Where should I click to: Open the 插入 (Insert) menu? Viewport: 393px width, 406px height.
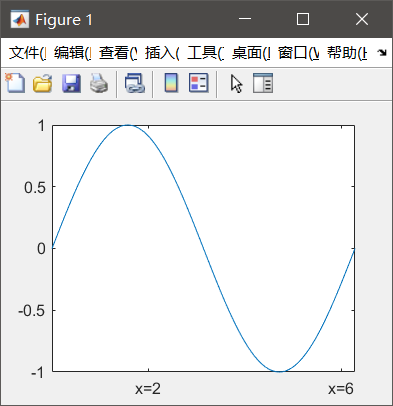(x=162, y=53)
